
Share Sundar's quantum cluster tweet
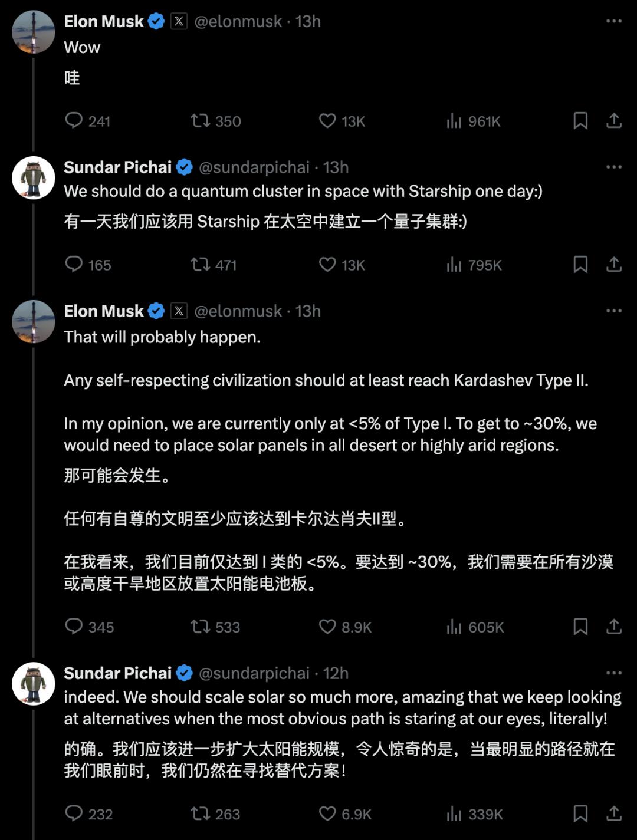click(x=614, y=265)
